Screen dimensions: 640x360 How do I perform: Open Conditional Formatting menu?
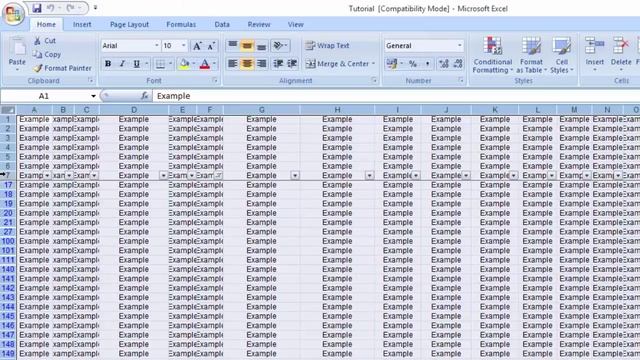click(x=493, y=55)
